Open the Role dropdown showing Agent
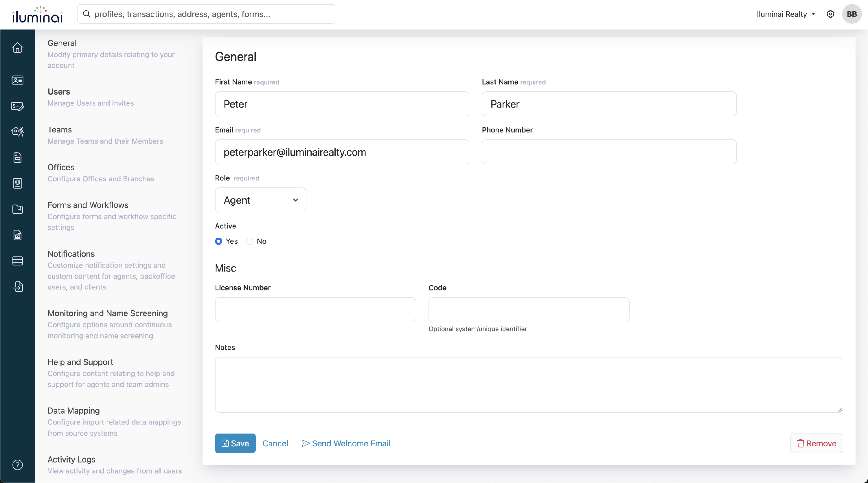868x483 pixels. coord(260,200)
